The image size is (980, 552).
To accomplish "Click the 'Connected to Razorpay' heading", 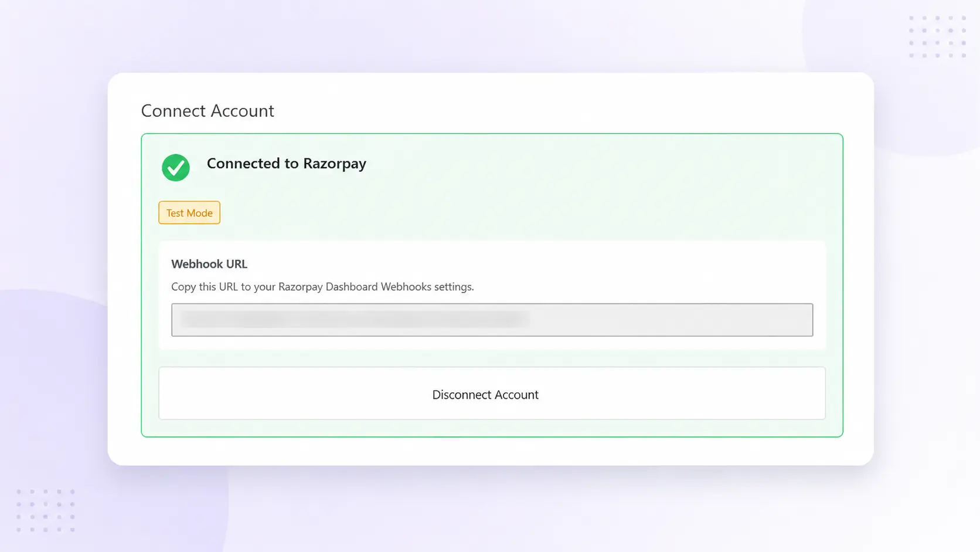I will (x=287, y=164).
